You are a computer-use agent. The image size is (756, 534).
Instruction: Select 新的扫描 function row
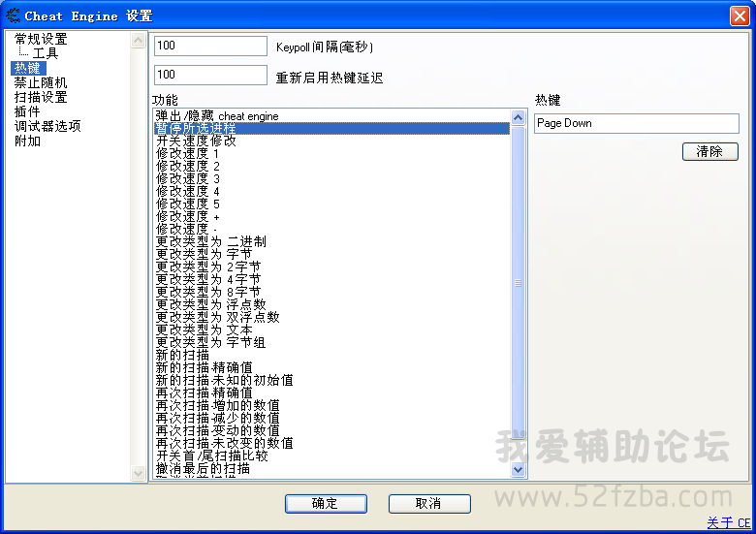click(331, 356)
